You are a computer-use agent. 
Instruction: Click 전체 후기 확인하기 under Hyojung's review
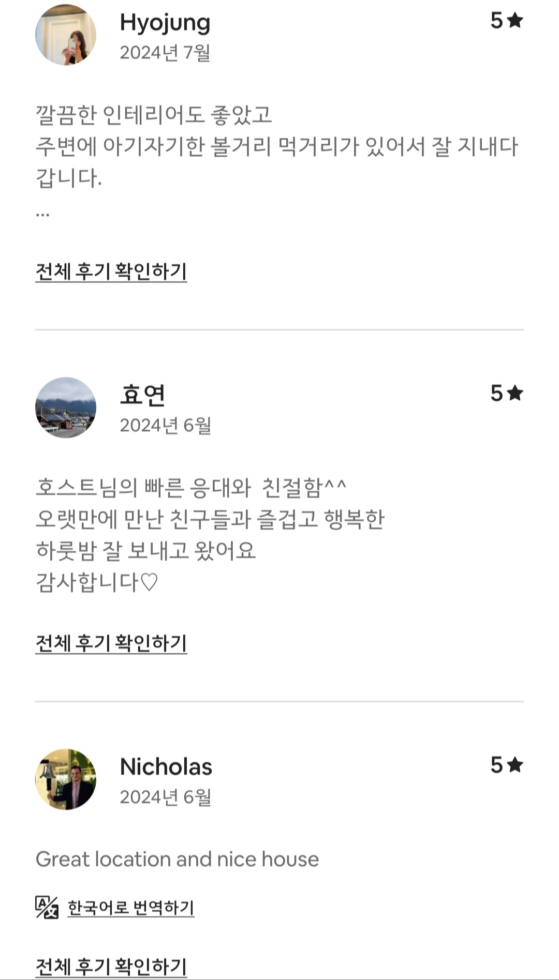[x=111, y=272]
